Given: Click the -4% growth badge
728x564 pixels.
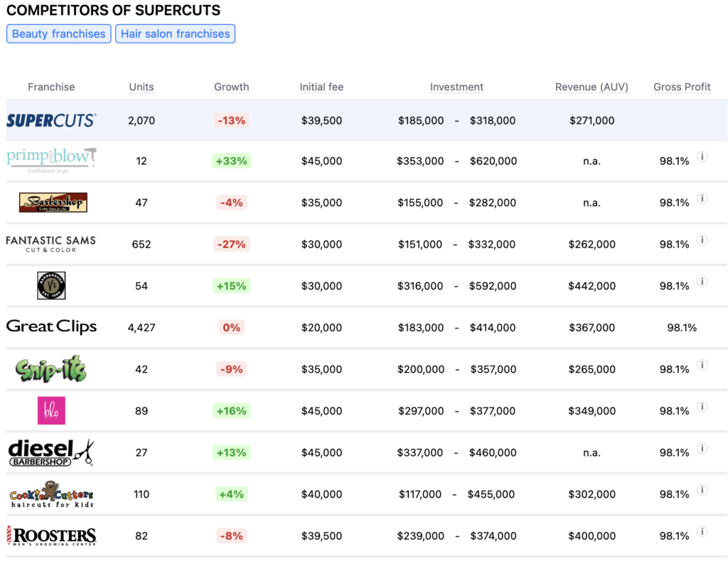Looking at the screenshot, I should click(x=231, y=203).
